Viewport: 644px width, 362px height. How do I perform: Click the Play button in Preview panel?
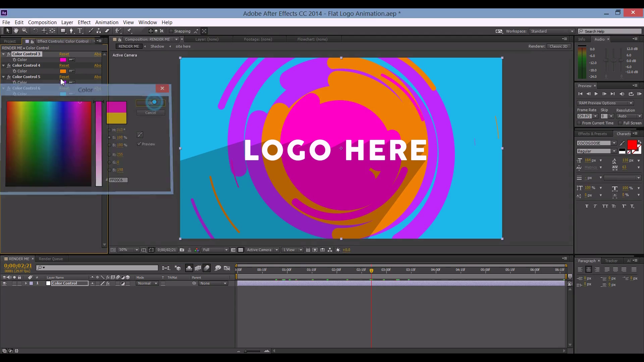[596, 94]
